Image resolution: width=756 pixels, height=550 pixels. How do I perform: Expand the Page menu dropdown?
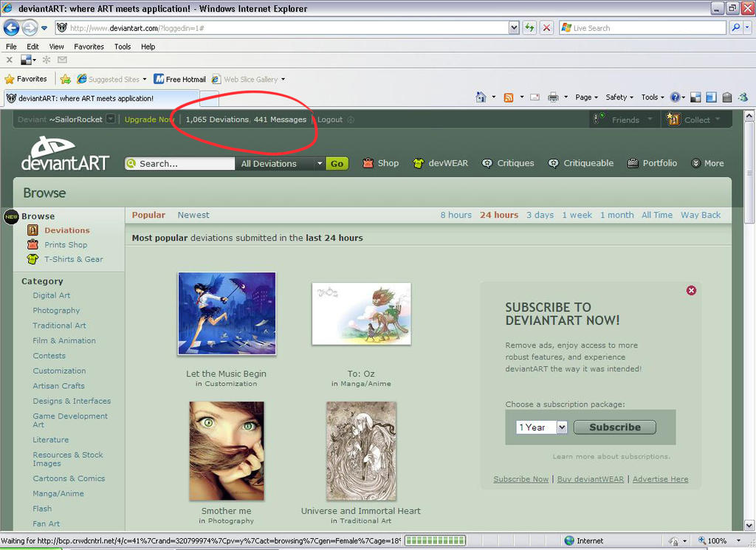[x=586, y=97]
